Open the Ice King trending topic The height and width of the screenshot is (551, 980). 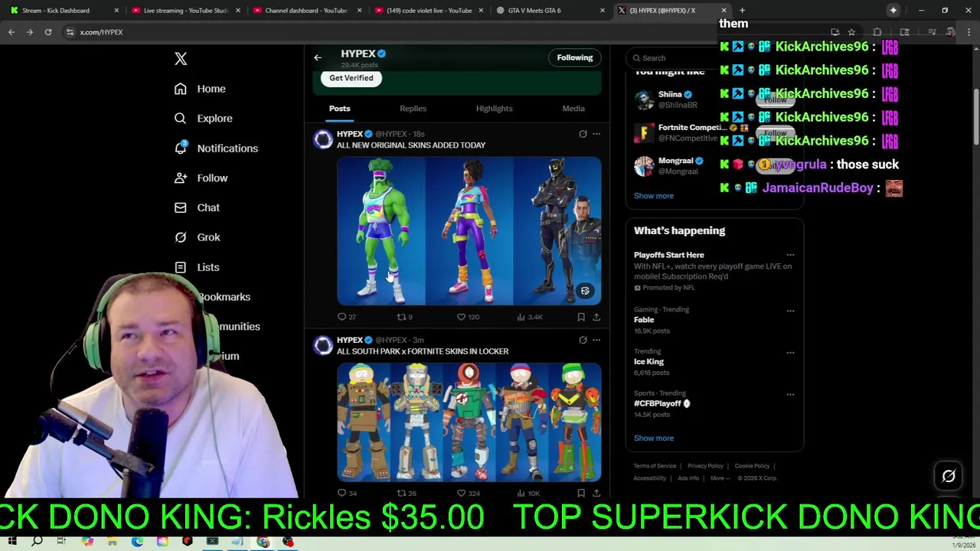click(648, 362)
